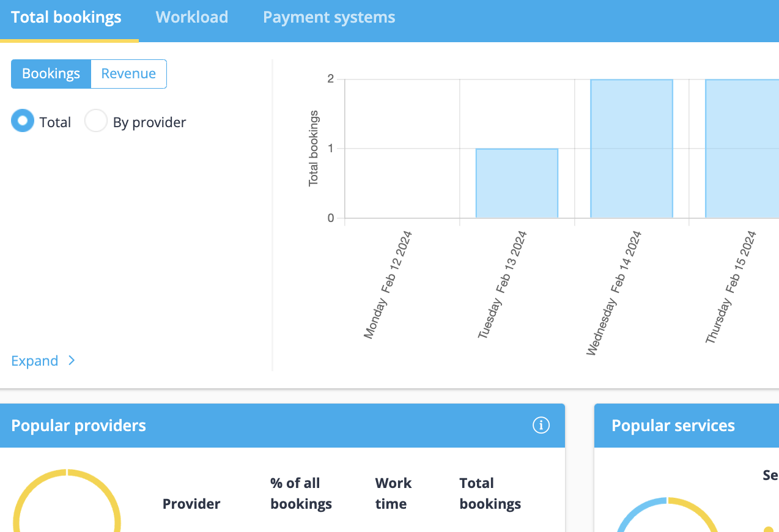Viewport: 779px width, 532px height.
Task: Switch chart to Revenue view
Action: tap(128, 74)
